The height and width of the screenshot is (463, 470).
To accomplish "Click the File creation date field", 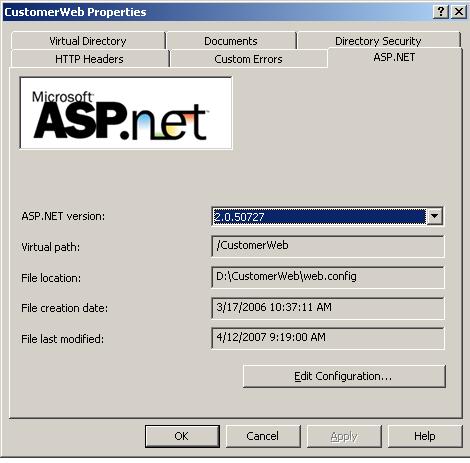I will coord(328,308).
